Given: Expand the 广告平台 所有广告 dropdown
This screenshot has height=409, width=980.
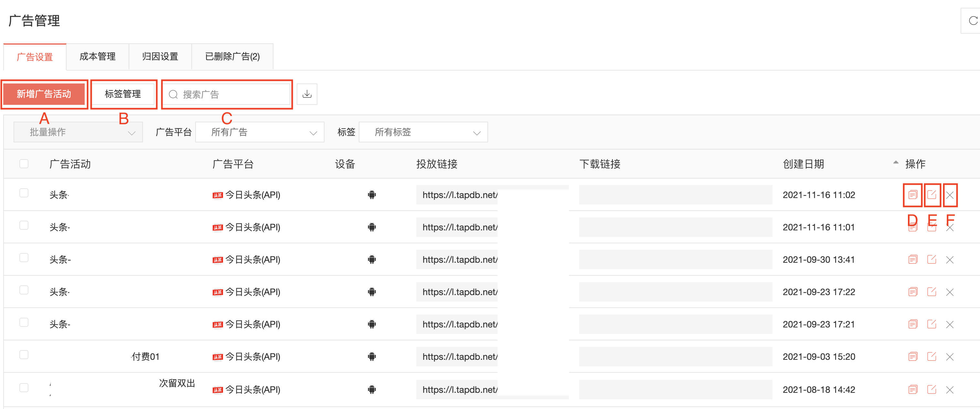Looking at the screenshot, I should (x=260, y=132).
